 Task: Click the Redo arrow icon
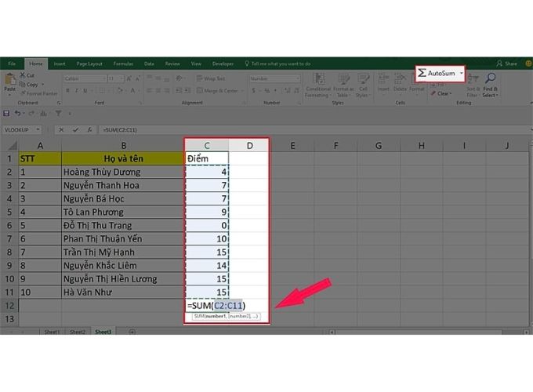(x=31, y=114)
